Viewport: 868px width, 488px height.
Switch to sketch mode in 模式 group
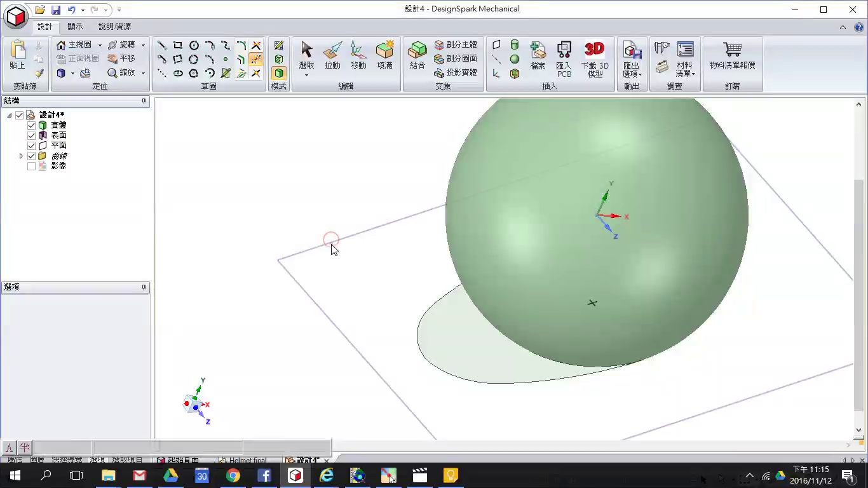(278, 45)
